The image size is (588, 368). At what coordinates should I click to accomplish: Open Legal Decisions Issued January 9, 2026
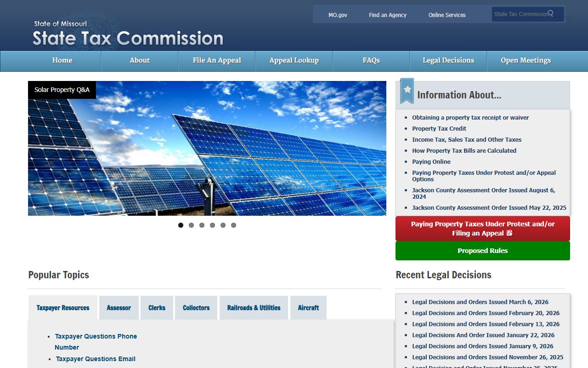pos(483,346)
